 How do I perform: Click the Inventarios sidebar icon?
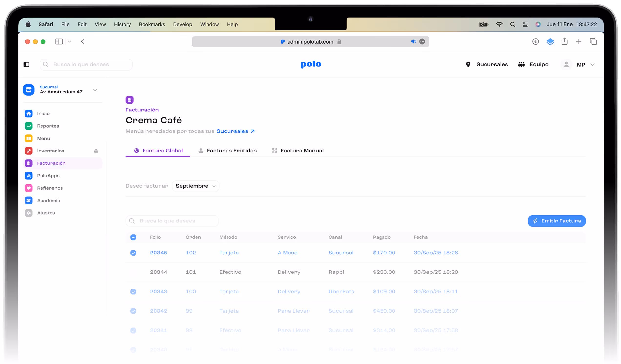click(29, 151)
